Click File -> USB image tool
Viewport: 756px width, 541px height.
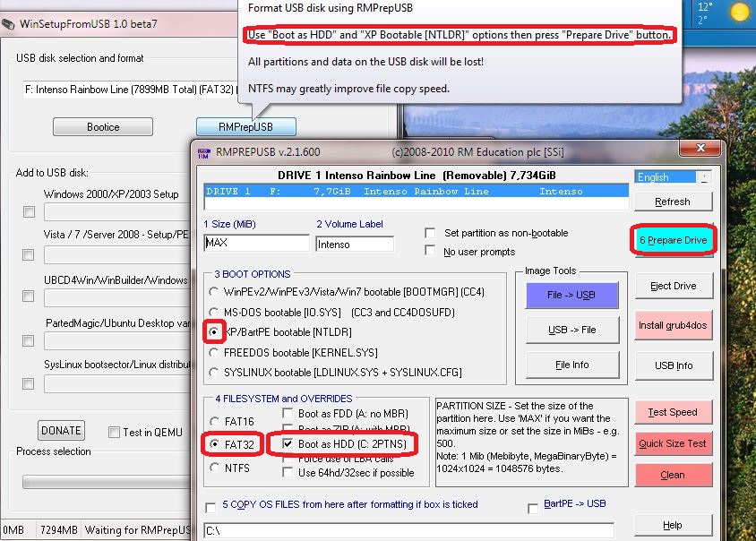[x=571, y=295]
